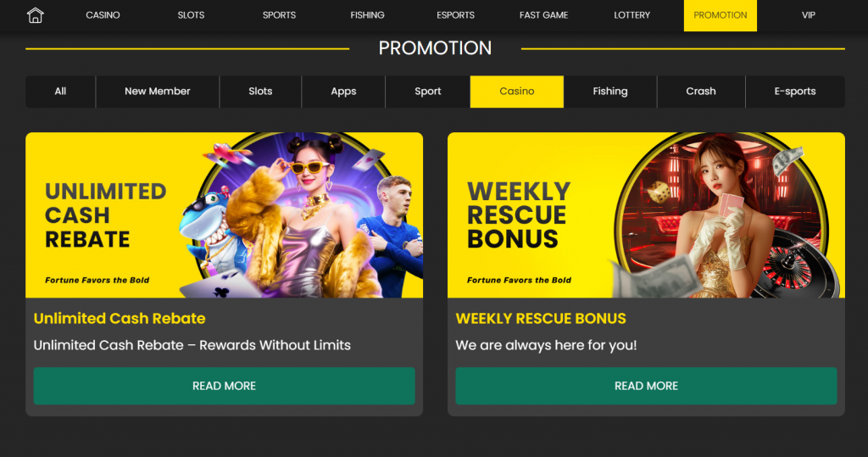868x457 pixels.
Task: Open the Weekly Rescue Bonus banner image
Action: pyautogui.click(x=646, y=215)
